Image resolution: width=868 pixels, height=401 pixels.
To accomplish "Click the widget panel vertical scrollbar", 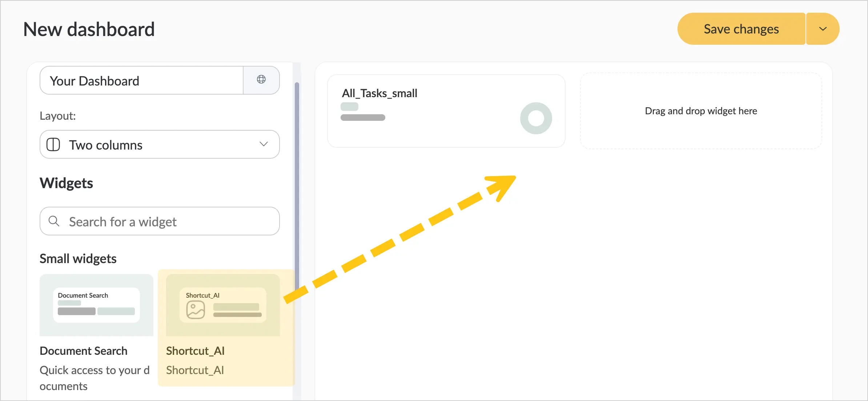I will pyautogui.click(x=297, y=182).
